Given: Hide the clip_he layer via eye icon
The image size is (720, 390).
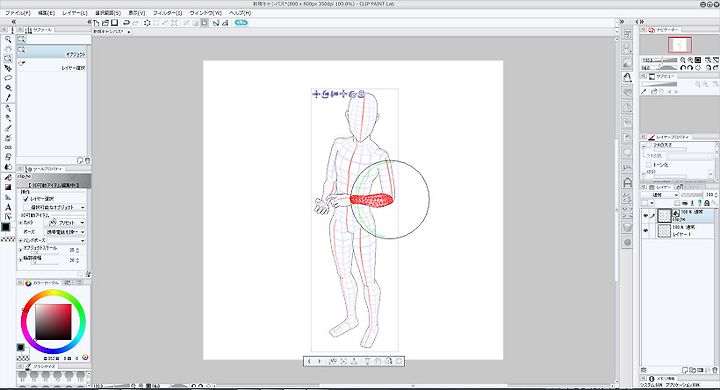Looking at the screenshot, I should [646, 215].
